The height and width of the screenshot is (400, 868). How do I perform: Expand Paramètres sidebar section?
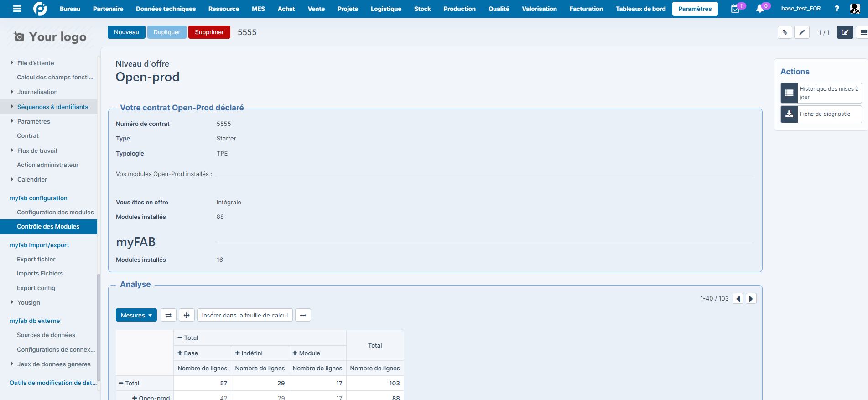point(12,121)
